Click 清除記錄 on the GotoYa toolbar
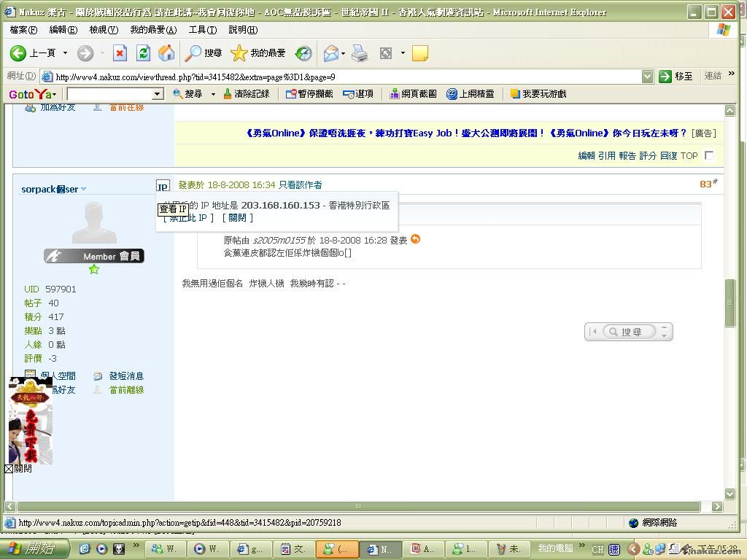747x560 pixels. [247, 94]
